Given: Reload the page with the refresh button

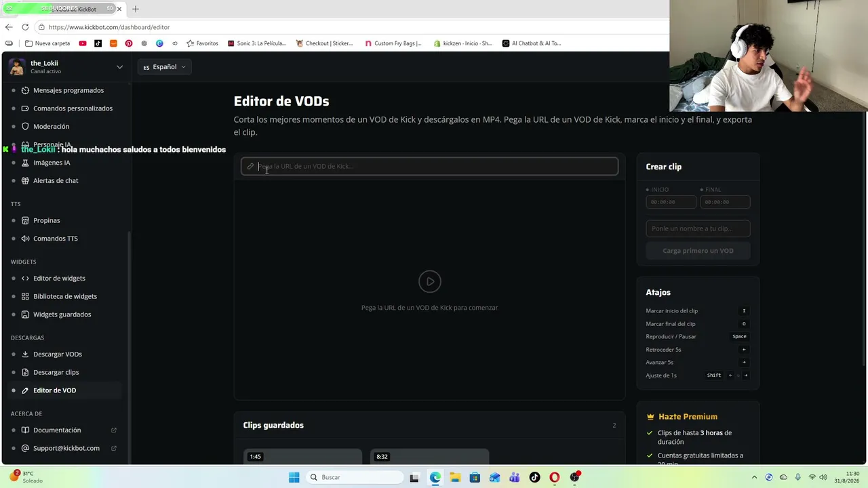Looking at the screenshot, I should pyautogui.click(x=25, y=27).
